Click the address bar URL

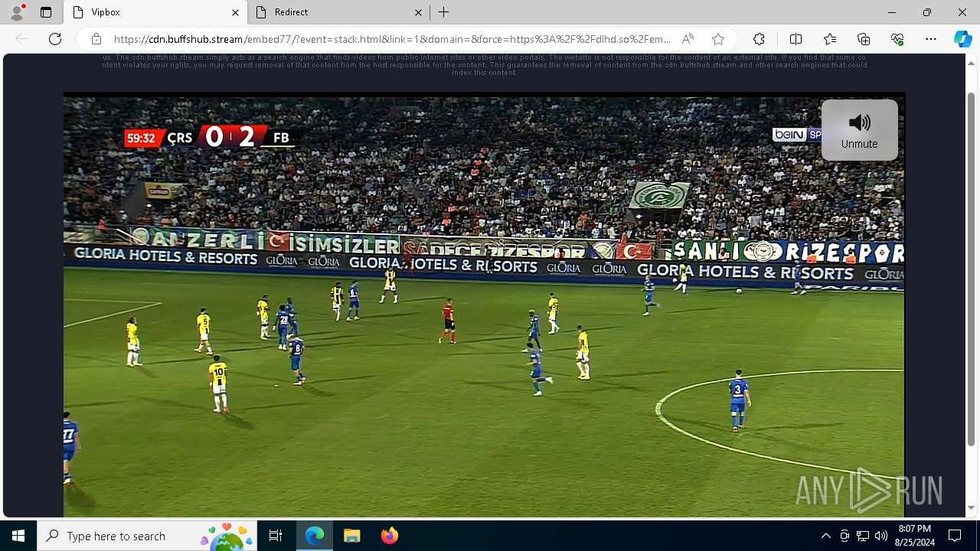392,39
